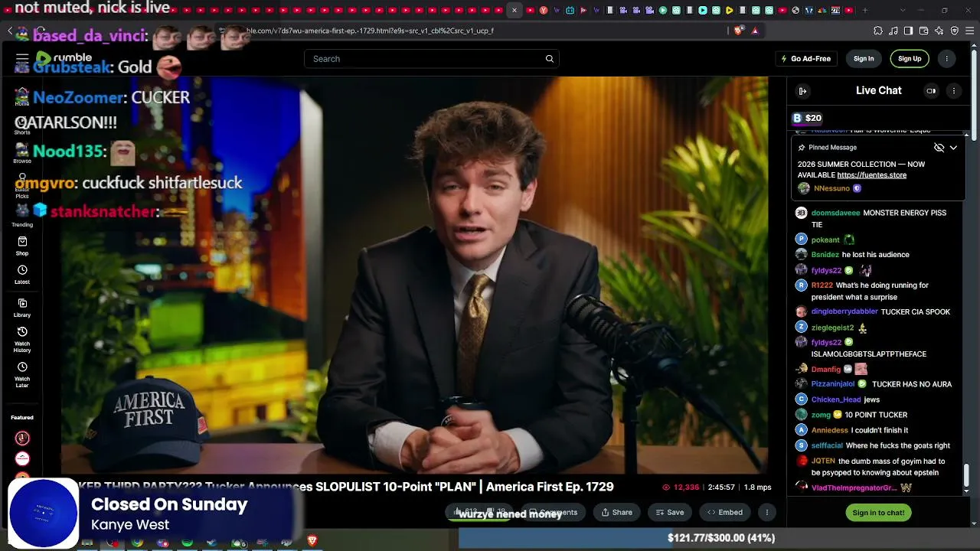
Task: Click the Brave Shields lion icon
Action: [x=738, y=31]
